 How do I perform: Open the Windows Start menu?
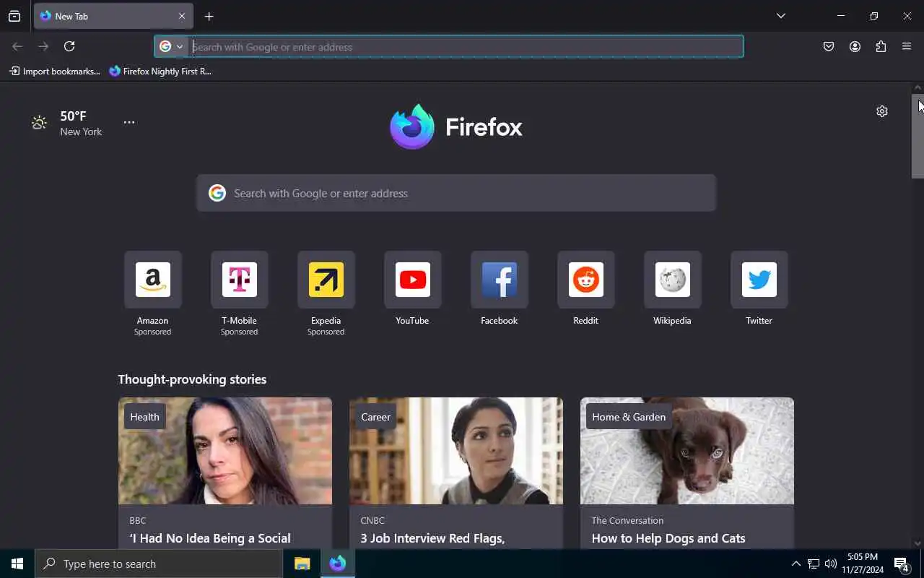pos(17,564)
